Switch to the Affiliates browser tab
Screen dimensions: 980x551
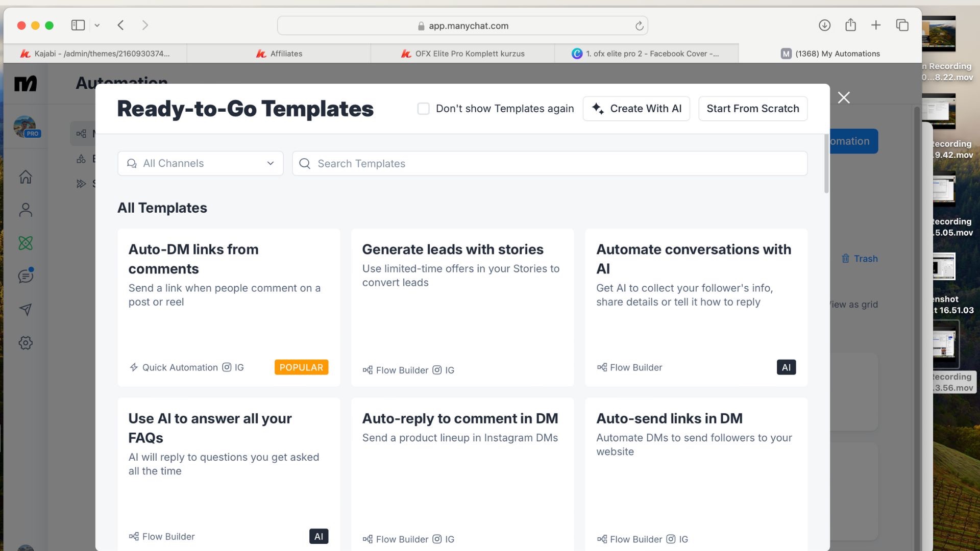[279, 54]
